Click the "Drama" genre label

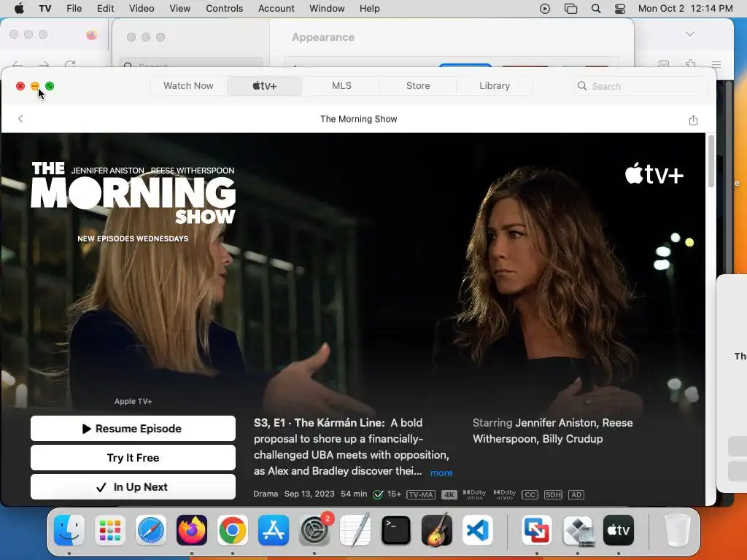click(266, 494)
